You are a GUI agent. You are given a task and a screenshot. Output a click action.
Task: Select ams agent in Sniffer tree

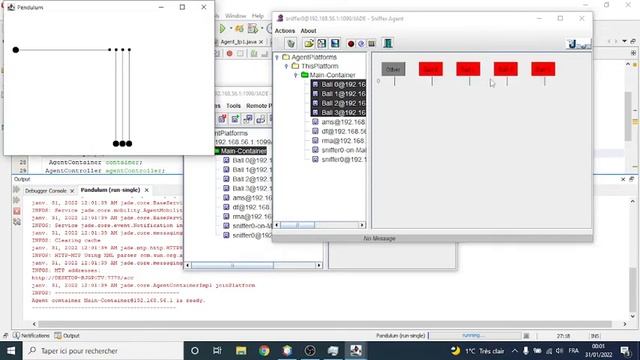pyautogui.click(x=339, y=122)
